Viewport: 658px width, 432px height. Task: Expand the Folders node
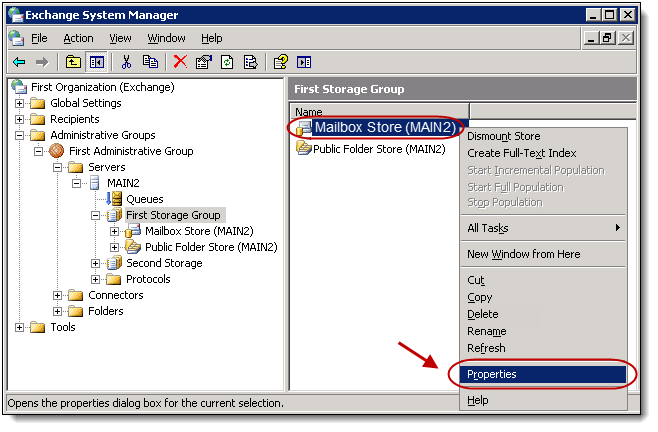tap(57, 312)
